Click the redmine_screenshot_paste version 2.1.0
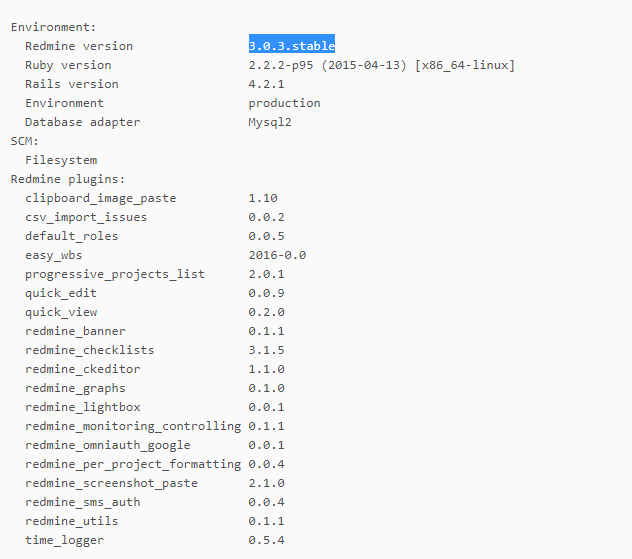The width and height of the screenshot is (632, 559). click(266, 483)
